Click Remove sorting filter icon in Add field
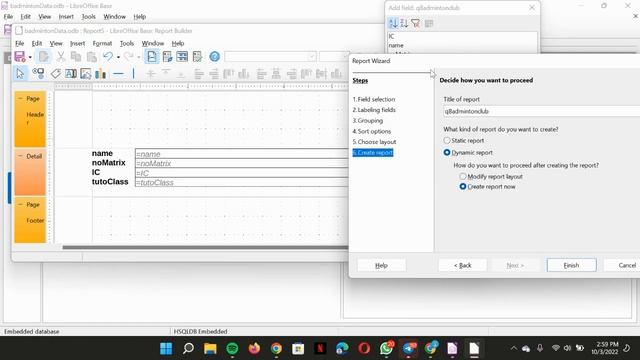640x360 pixels. click(416, 23)
